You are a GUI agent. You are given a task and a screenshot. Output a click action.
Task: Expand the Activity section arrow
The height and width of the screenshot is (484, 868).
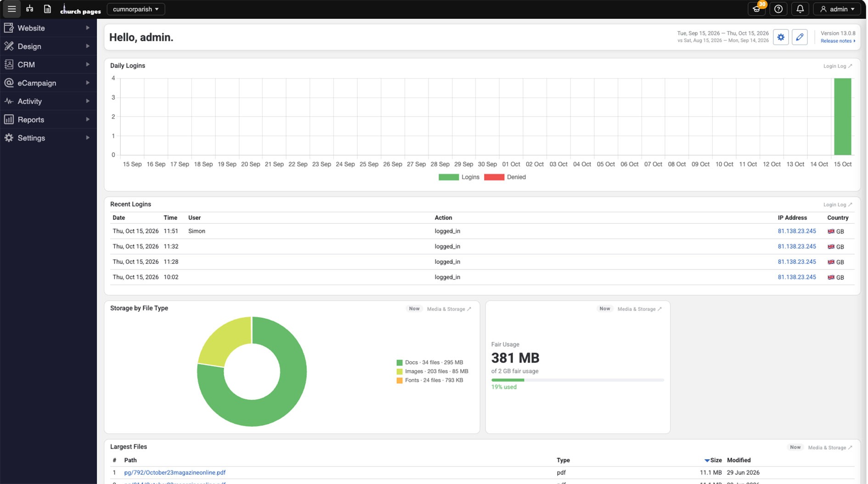87,101
